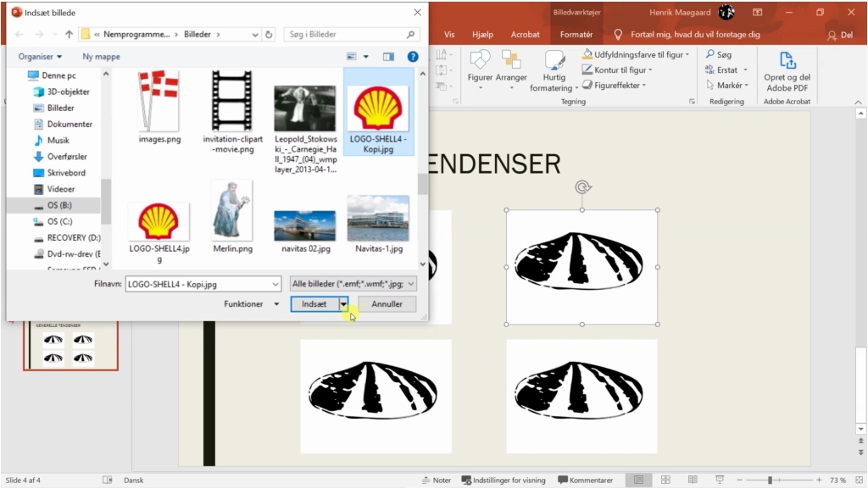This screenshot has height=489, width=868.
Task: Switch to reading view
Action: coord(693,481)
